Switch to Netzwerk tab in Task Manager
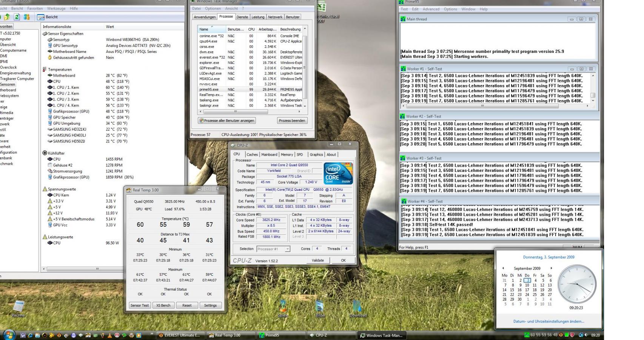This screenshot has width=644, height=340. click(x=275, y=17)
